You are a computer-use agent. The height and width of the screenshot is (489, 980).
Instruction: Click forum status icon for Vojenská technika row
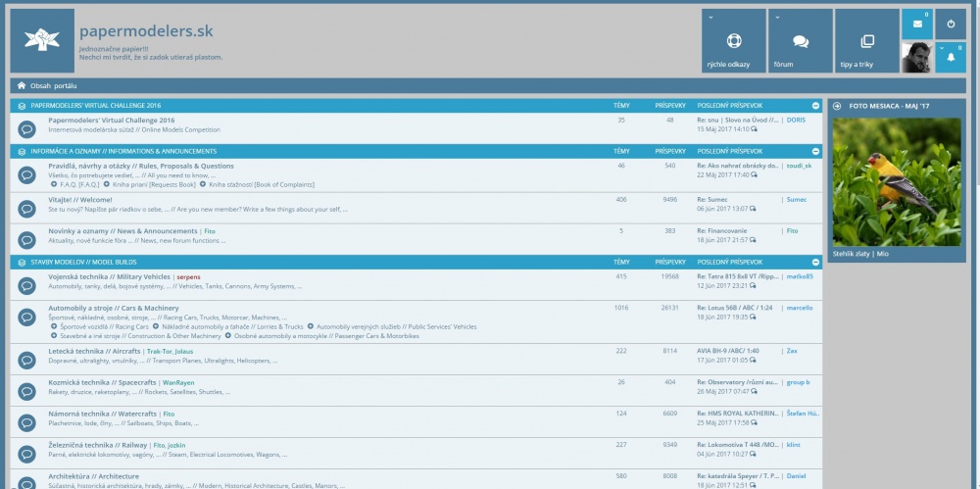coord(26,285)
